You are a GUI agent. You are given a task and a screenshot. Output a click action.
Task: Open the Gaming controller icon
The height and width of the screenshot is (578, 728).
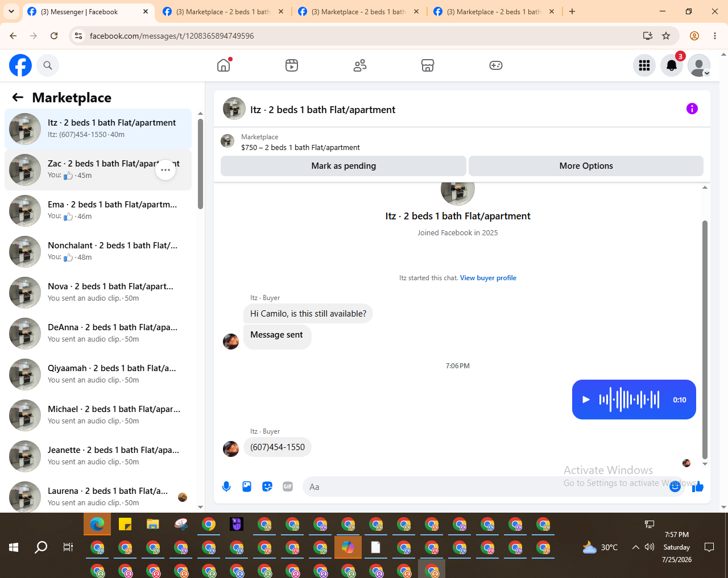point(496,65)
